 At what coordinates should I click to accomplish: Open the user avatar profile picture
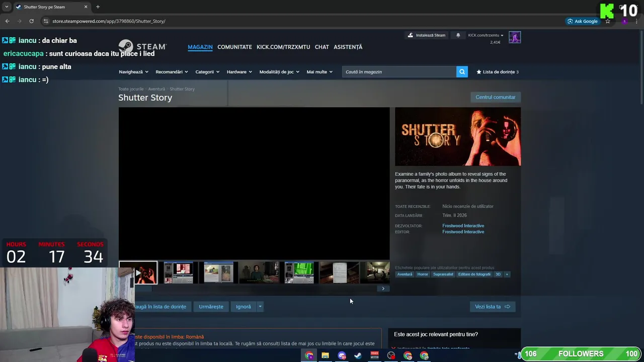click(515, 37)
